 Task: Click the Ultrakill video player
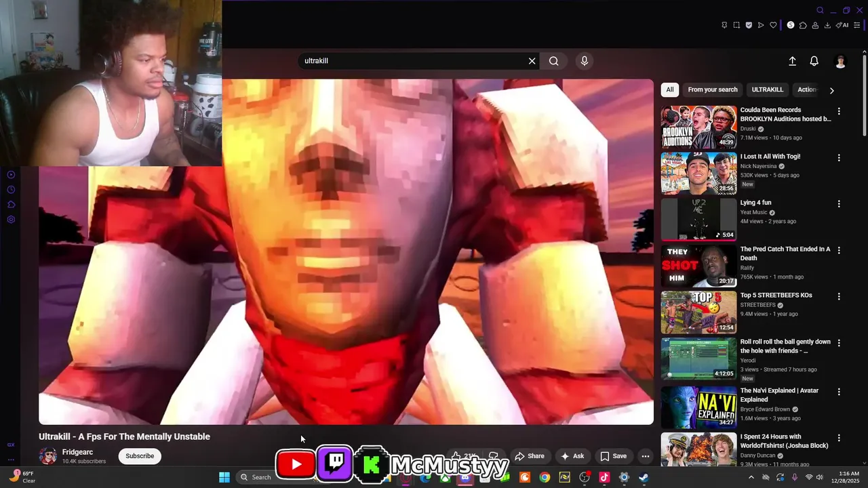[x=346, y=251]
